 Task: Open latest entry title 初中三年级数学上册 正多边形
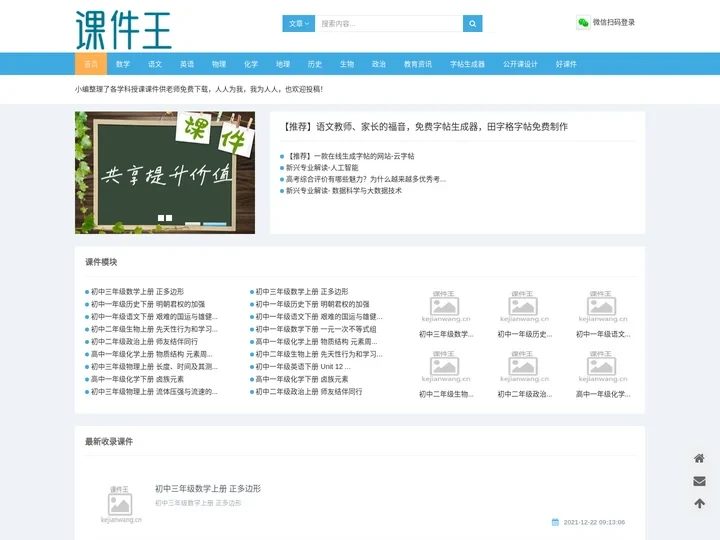[208, 489]
